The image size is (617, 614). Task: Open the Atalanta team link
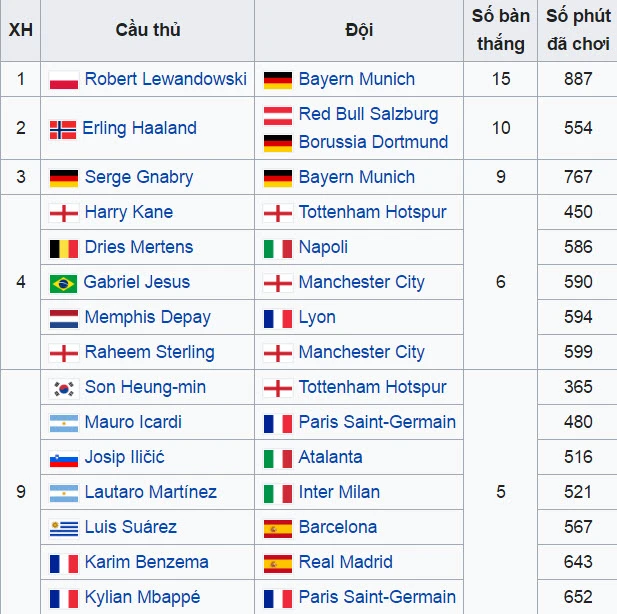(330, 457)
